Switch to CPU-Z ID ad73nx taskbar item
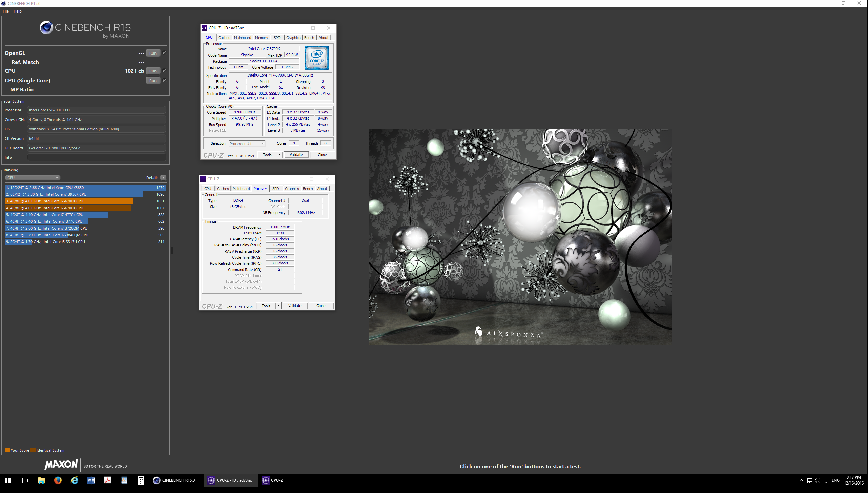The image size is (868, 493). point(231,480)
